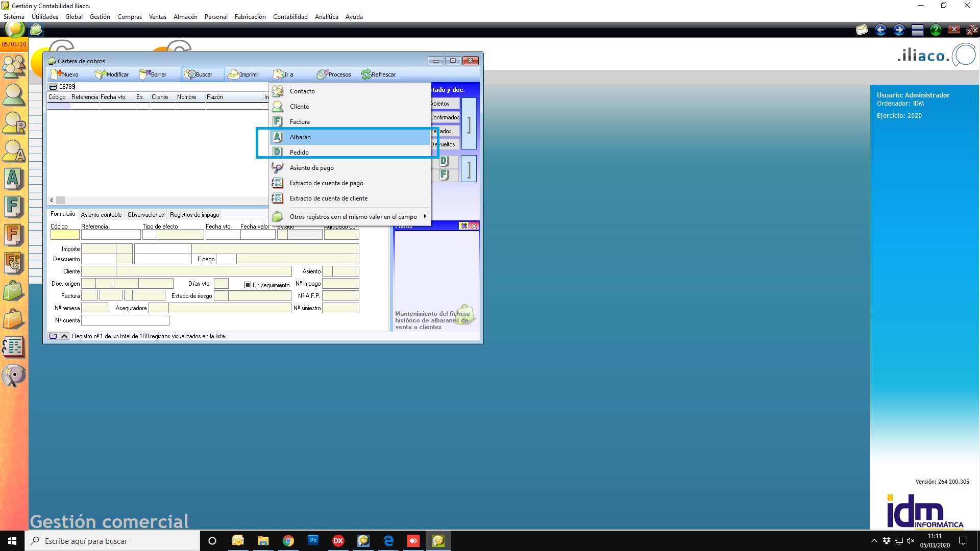Viewport: 980px width, 551px height.
Task: Click the list horizontal scrollbar left arrow
Action: pyautogui.click(x=52, y=201)
